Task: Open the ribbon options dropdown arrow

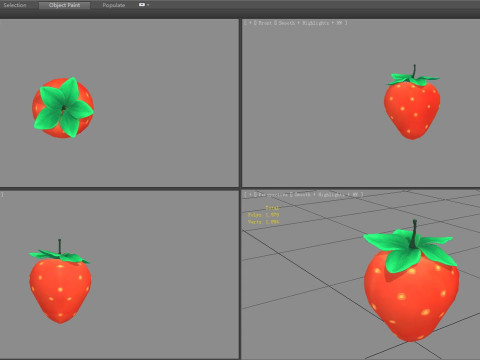Action: [148, 5]
